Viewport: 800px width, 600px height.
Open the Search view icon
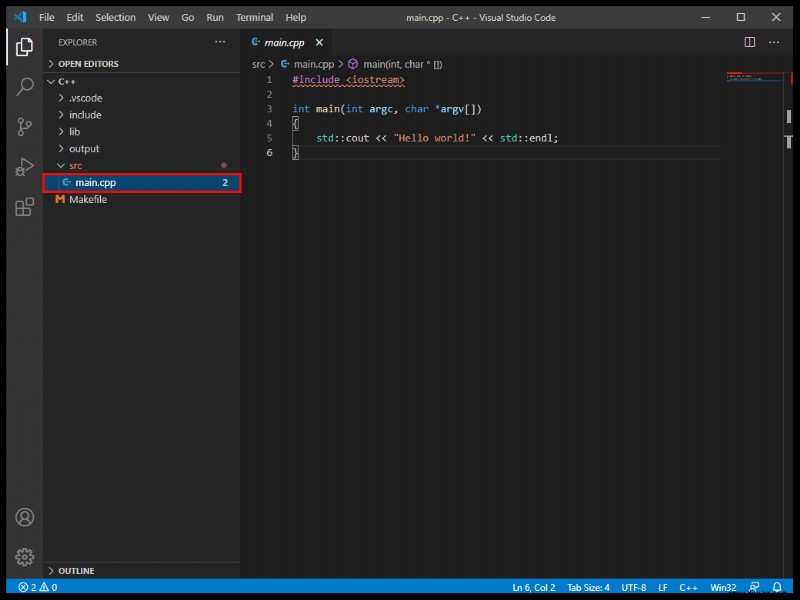point(24,86)
